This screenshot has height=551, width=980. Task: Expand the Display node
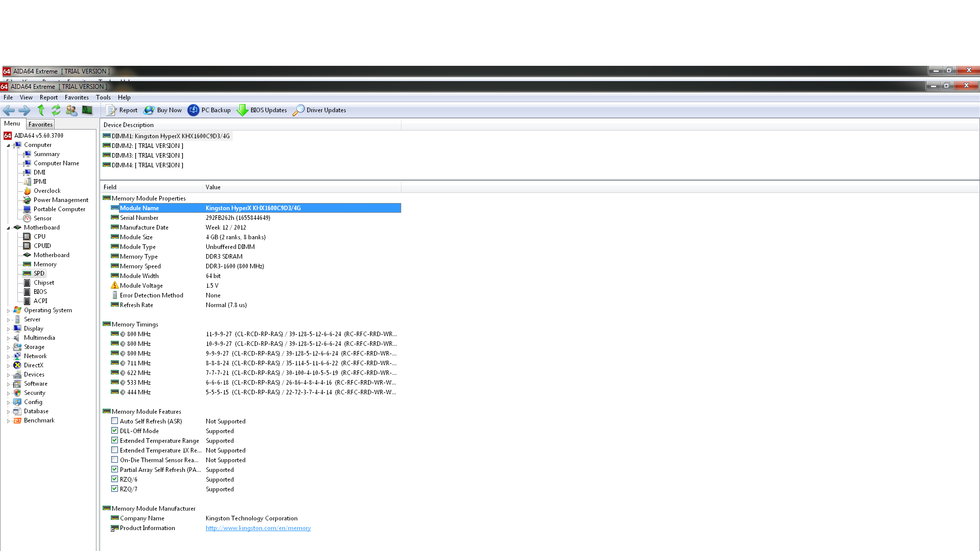(x=8, y=329)
